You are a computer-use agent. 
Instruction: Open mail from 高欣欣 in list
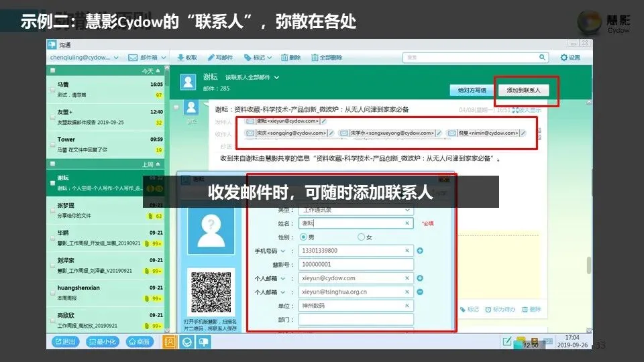tap(107, 320)
